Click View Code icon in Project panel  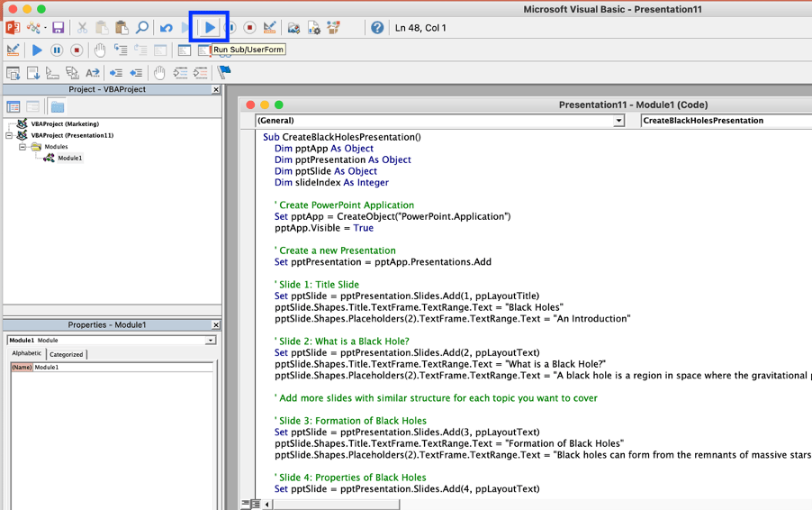tap(14, 106)
